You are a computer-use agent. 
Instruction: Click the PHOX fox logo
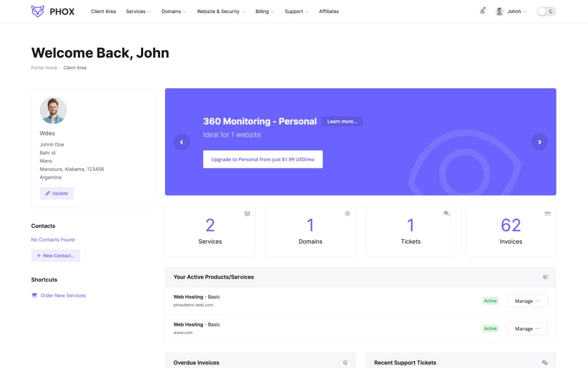pyautogui.click(x=38, y=11)
